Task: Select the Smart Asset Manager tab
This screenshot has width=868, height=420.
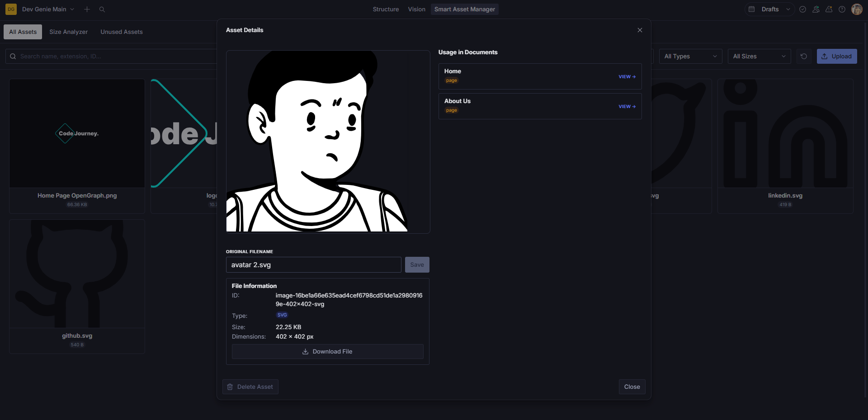Action: 464,9
